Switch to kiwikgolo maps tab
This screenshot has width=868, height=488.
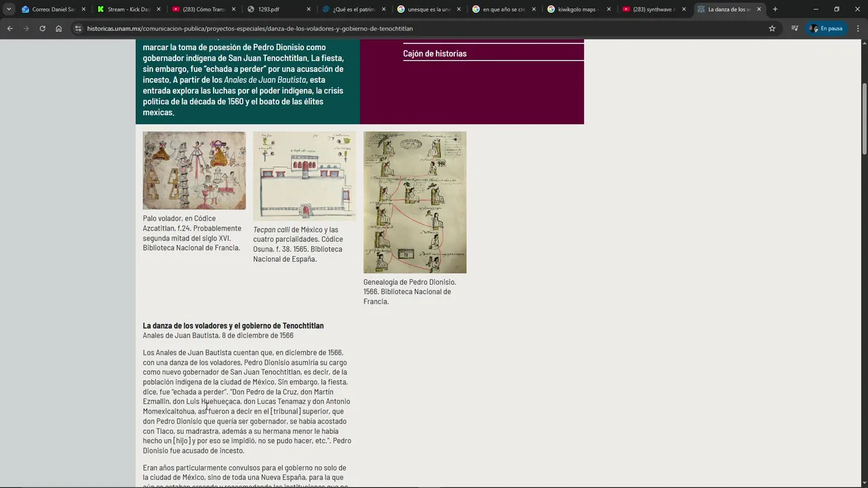click(580, 9)
